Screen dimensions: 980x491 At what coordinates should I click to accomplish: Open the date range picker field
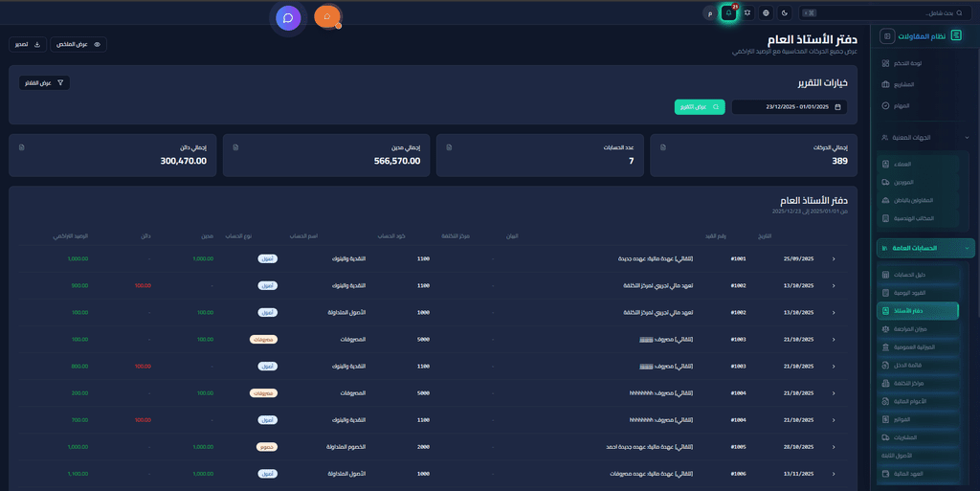(790, 107)
